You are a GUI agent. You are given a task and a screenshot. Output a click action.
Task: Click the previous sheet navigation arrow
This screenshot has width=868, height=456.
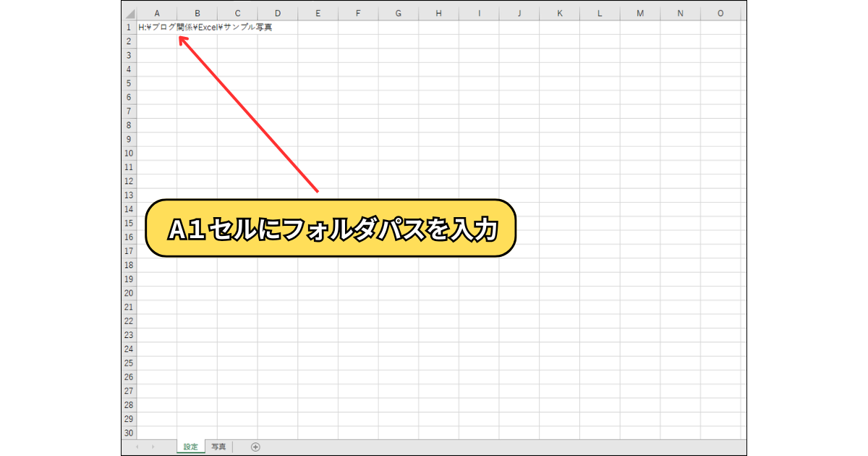[x=137, y=447]
